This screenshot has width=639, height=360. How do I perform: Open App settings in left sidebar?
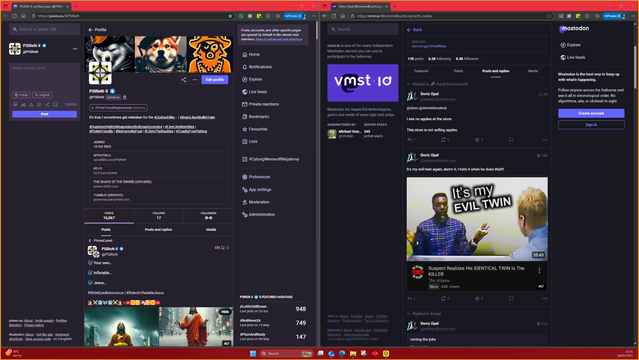pos(257,190)
